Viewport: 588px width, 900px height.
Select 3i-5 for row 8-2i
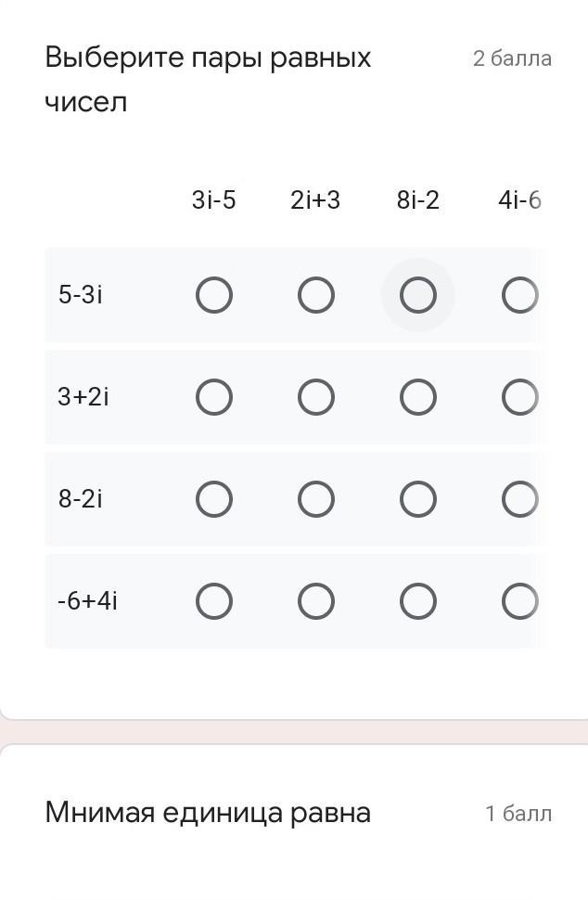(x=214, y=500)
